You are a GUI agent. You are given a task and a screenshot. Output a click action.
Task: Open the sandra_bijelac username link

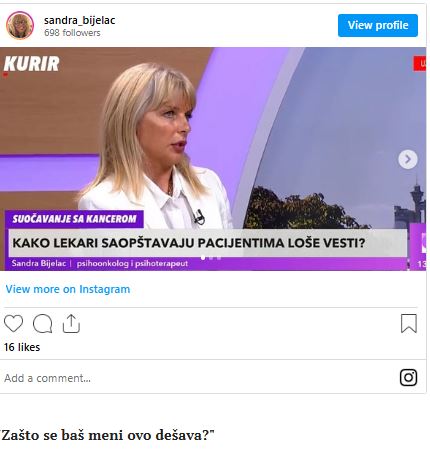[x=80, y=20]
